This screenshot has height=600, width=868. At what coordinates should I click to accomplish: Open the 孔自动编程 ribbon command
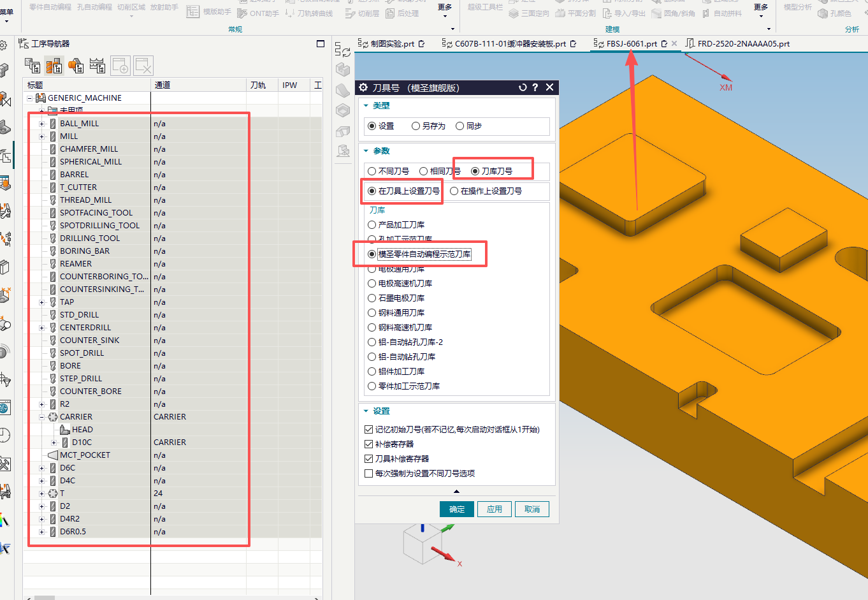(94, 7)
